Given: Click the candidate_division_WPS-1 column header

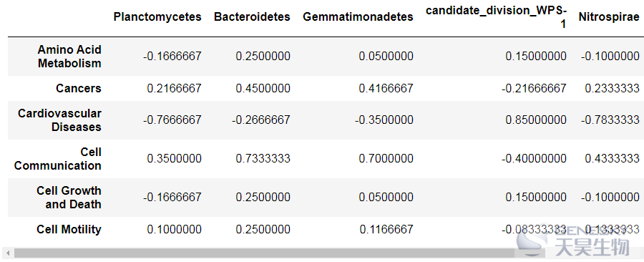Looking at the screenshot, I should [x=496, y=17].
